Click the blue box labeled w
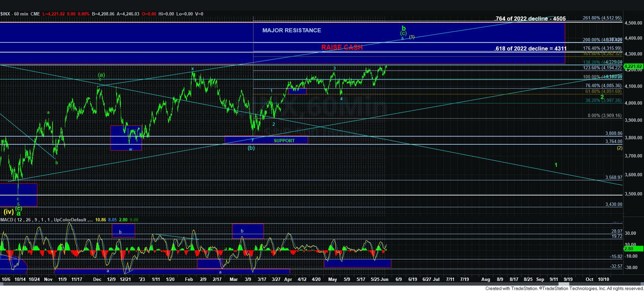Viewport: 644px width, 291px height. [x=126, y=138]
